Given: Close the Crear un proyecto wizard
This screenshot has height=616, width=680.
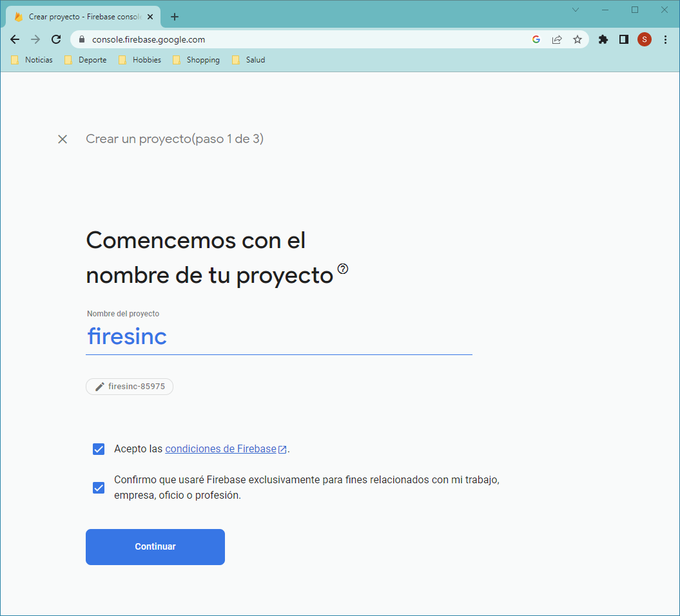Looking at the screenshot, I should pos(63,139).
